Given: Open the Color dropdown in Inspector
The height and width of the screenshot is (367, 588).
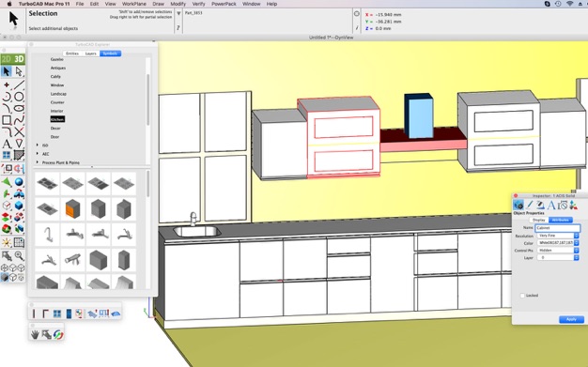Looking at the screenshot, I should (558, 243).
